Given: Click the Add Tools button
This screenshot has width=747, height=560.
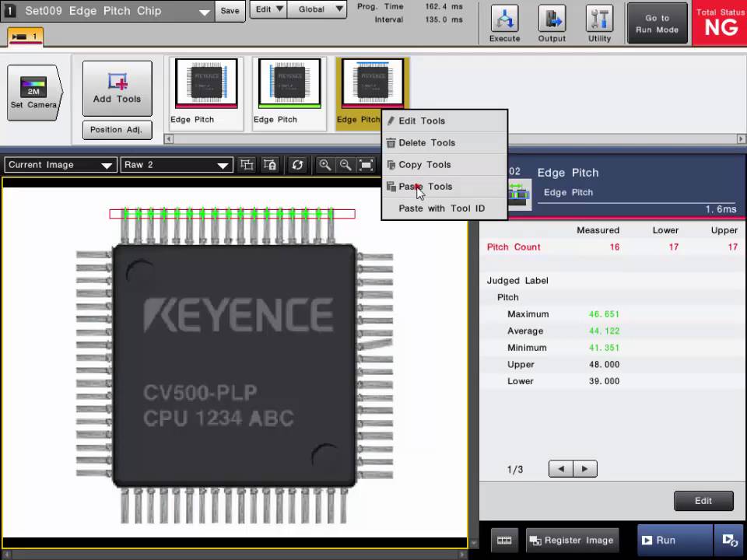Looking at the screenshot, I should 117,88.
